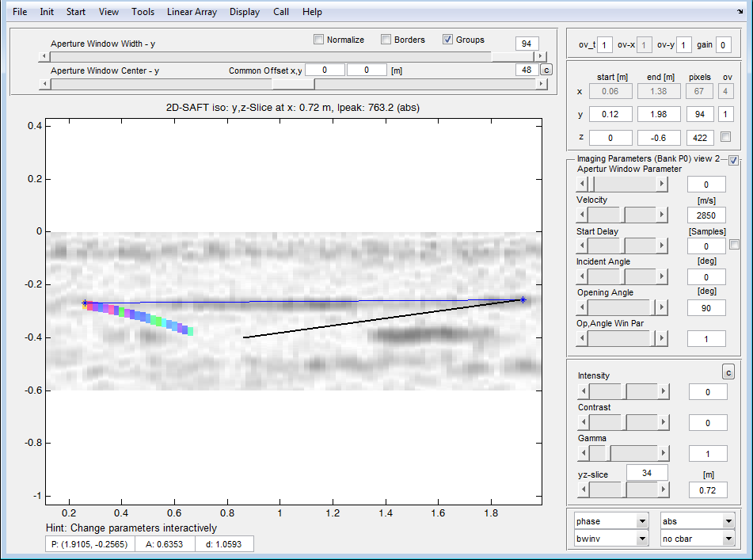753x560 pixels.
Task: Open the Tools menu
Action: tap(143, 12)
